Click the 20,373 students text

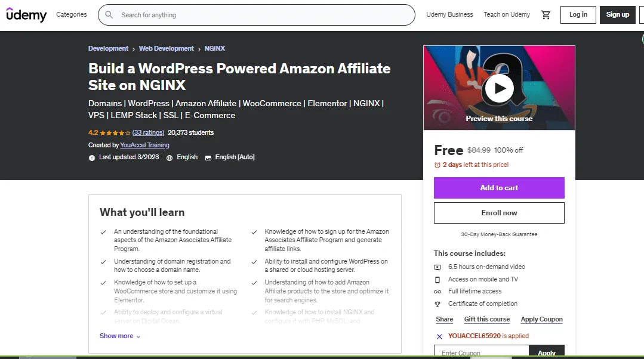point(190,132)
